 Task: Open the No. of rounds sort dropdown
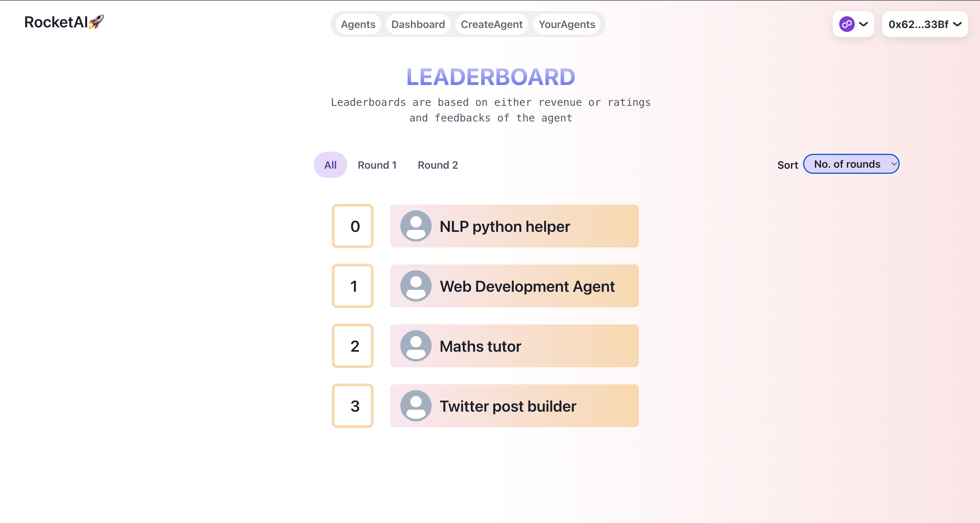click(x=851, y=164)
